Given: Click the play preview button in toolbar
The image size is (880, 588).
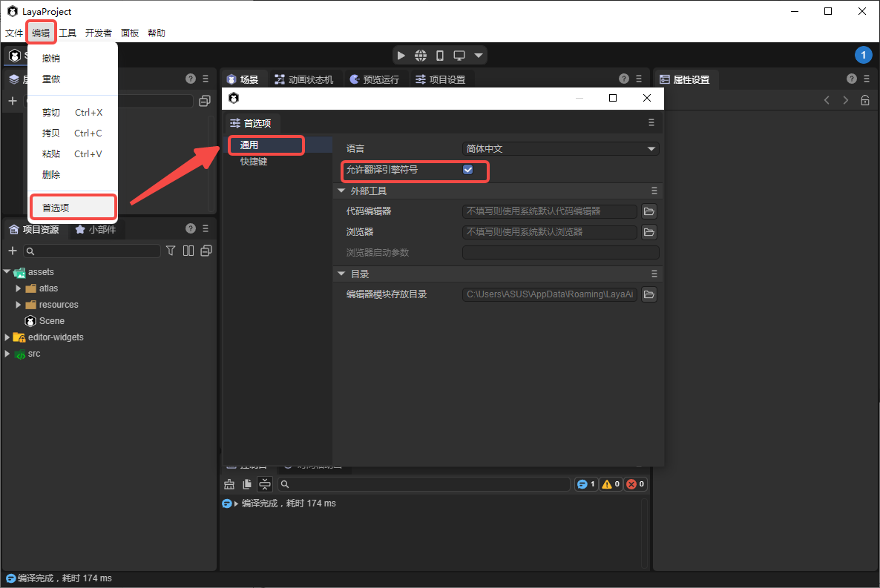Looking at the screenshot, I should pyautogui.click(x=401, y=56).
